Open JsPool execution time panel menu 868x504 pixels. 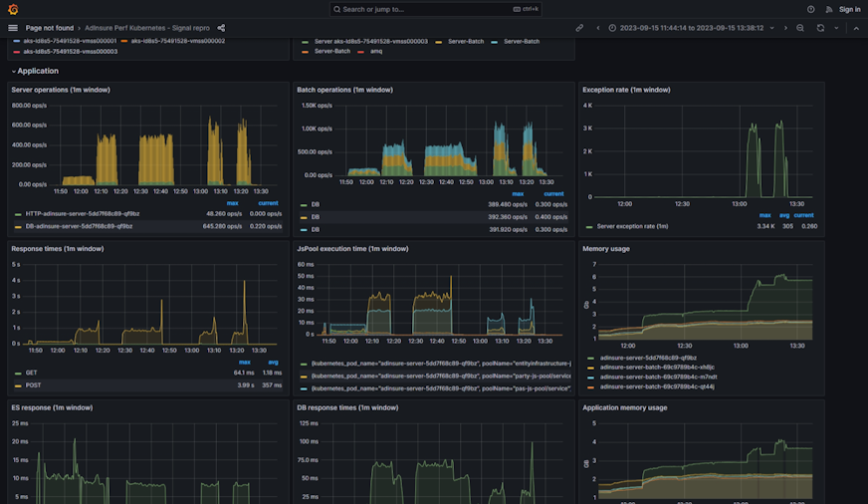click(352, 249)
